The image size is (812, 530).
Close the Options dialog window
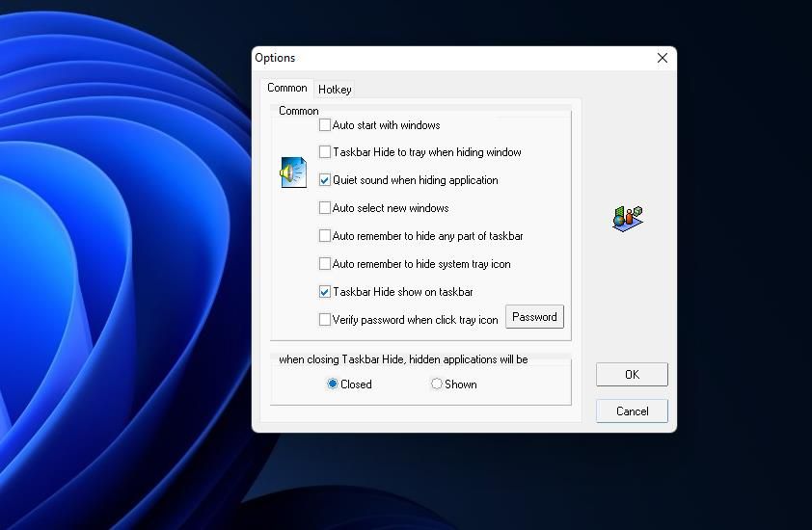click(663, 58)
